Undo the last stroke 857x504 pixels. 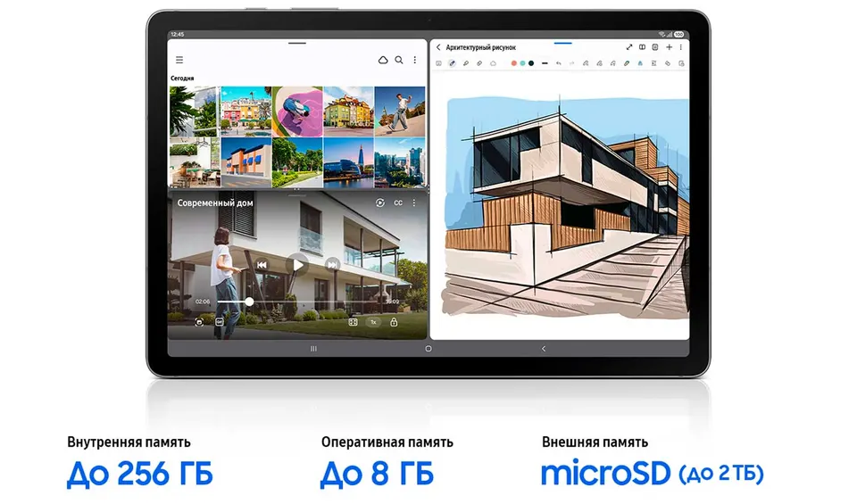point(559,63)
